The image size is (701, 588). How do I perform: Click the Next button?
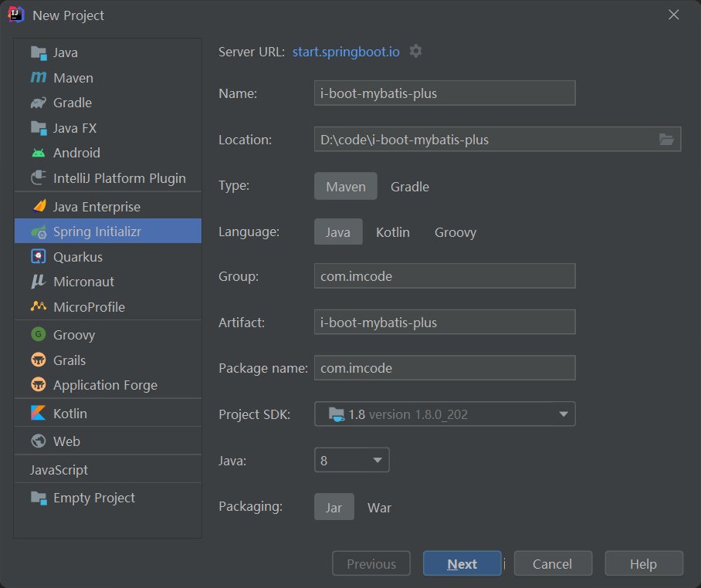click(462, 564)
